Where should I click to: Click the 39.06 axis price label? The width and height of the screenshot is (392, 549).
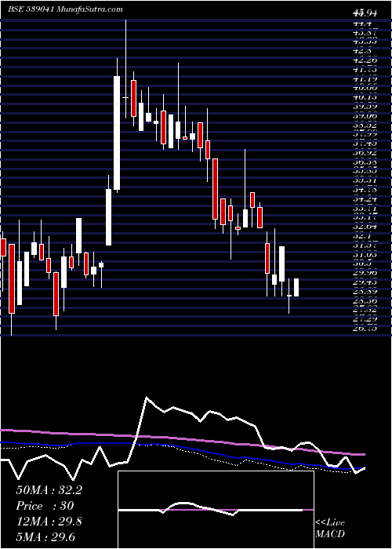pyautogui.click(x=365, y=115)
